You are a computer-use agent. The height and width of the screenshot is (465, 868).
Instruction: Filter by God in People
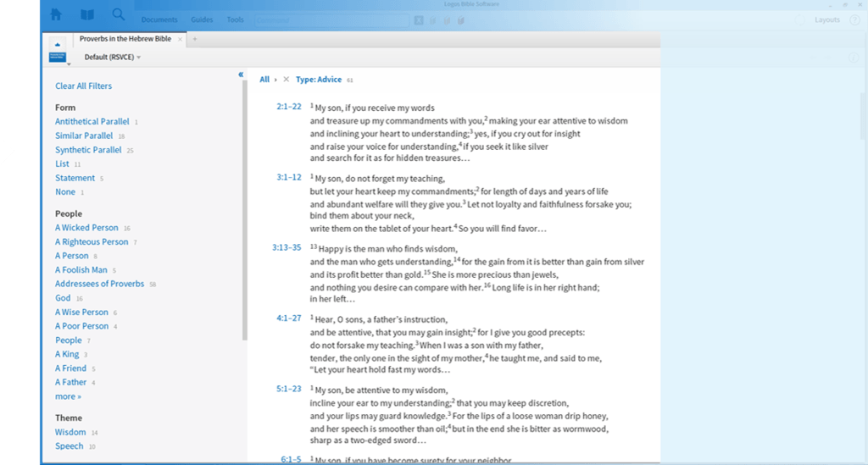[63, 297]
